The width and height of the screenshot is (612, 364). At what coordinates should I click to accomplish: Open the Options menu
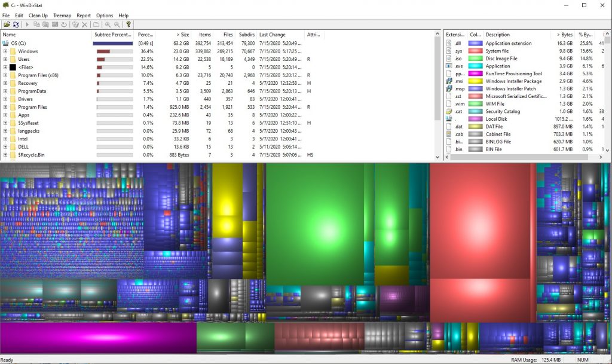105,16
